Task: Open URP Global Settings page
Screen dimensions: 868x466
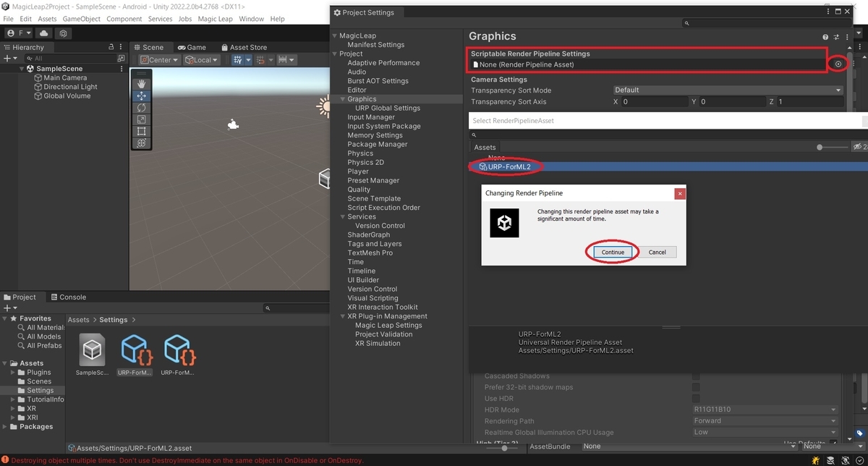Action: coord(388,108)
